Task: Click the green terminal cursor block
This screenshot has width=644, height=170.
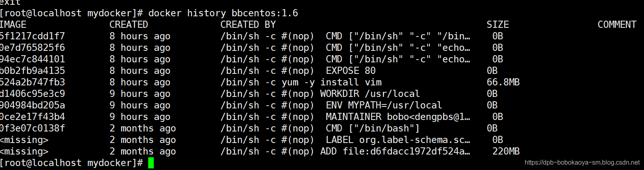Action: pyautogui.click(x=151, y=163)
